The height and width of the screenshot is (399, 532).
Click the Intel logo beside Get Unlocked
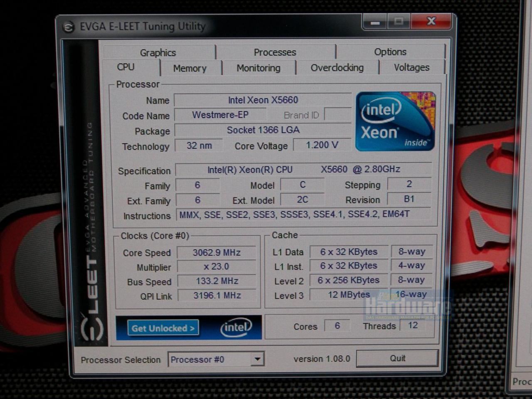236,328
